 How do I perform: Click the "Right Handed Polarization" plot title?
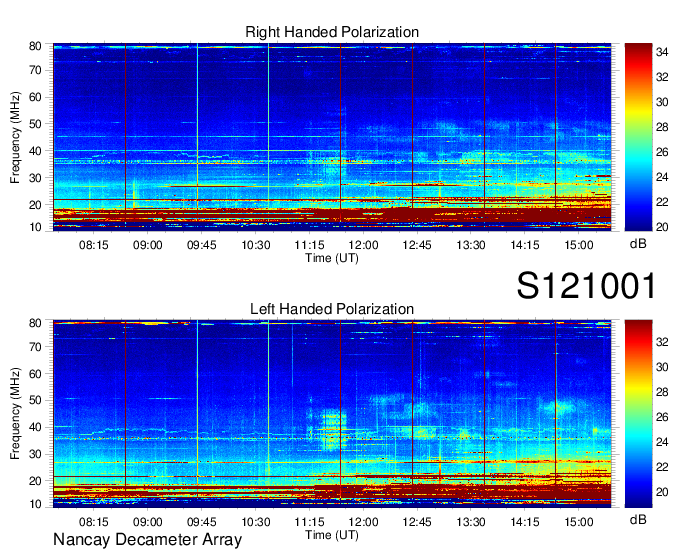pos(332,32)
